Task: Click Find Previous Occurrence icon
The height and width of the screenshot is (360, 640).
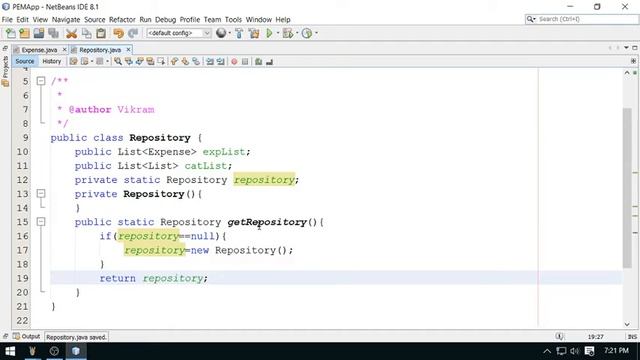Action: [x=129, y=62]
